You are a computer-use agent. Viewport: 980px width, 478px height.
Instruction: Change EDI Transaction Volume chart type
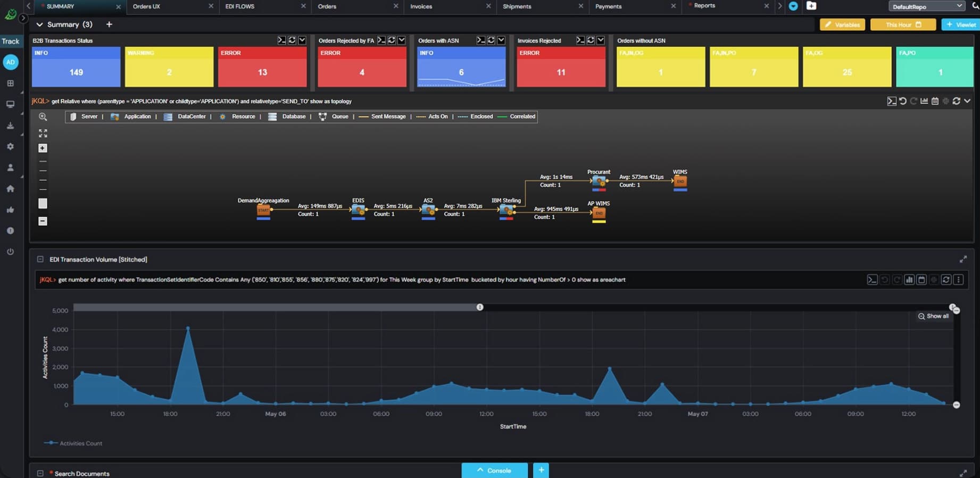(x=909, y=279)
